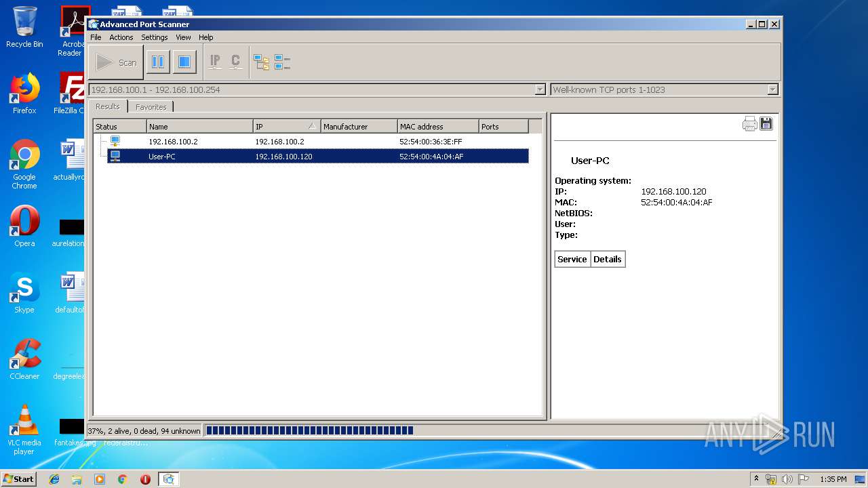Open the Help menu
The height and width of the screenshot is (488, 868).
206,37
